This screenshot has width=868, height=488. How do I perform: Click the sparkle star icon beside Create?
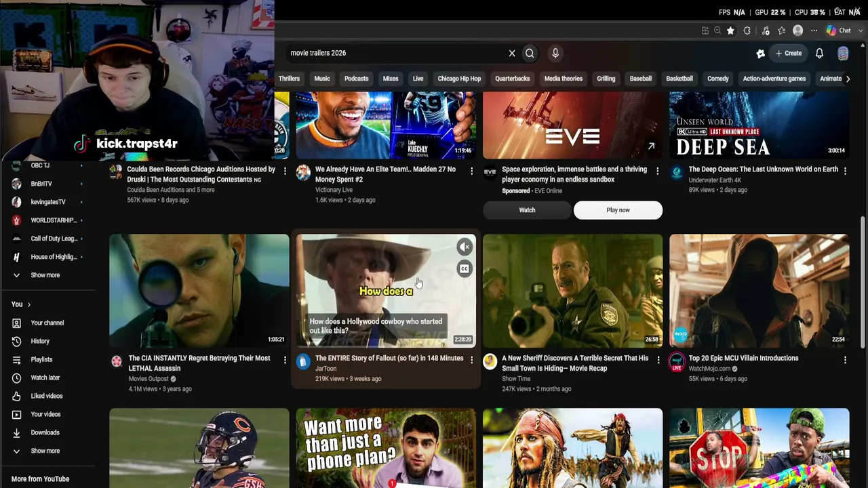(761, 54)
